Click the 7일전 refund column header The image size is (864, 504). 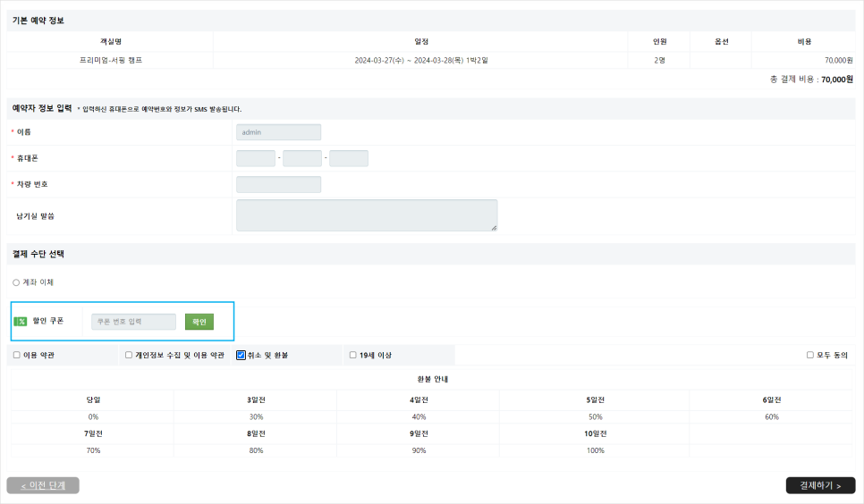point(93,433)
